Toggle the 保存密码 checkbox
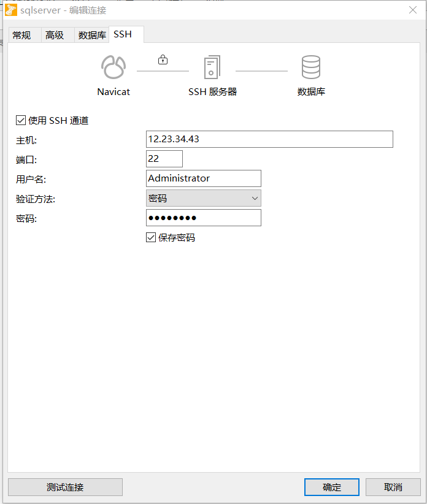Screen dimensions: 427x504 151,237
